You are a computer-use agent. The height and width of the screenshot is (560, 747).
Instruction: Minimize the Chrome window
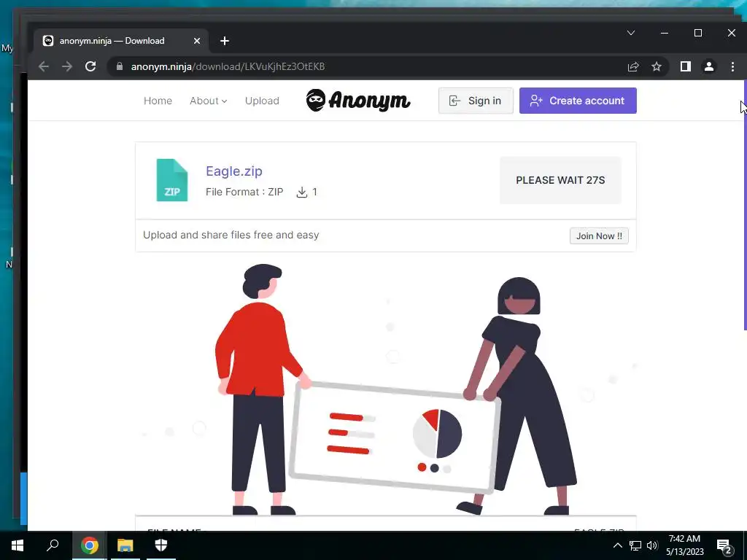click(x=665, y=33)
